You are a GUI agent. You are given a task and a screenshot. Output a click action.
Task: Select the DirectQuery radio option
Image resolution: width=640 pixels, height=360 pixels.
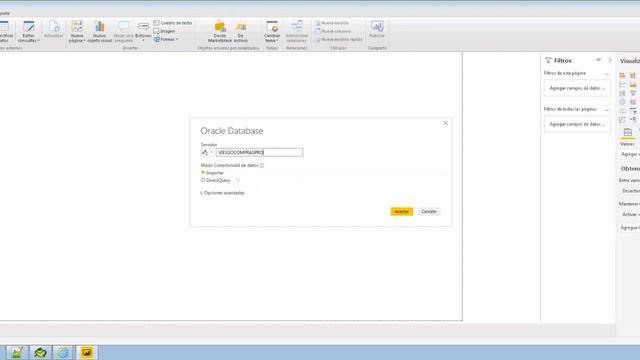pos(203,180)
